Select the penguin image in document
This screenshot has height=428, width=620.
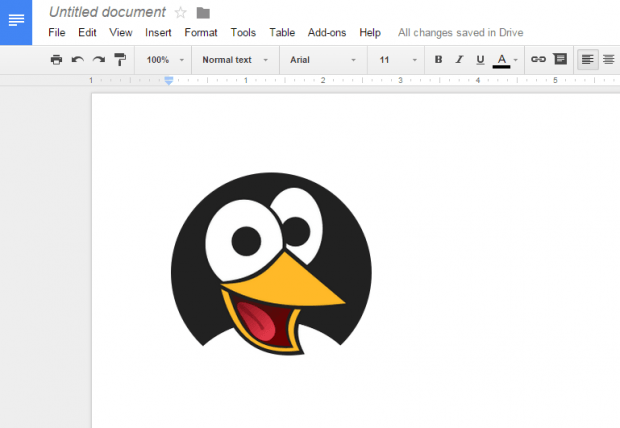point(271,263)
